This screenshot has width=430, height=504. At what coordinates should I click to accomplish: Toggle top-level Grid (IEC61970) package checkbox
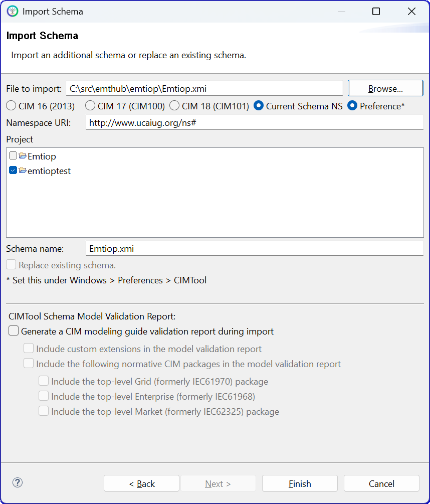(x=44, y=381)
